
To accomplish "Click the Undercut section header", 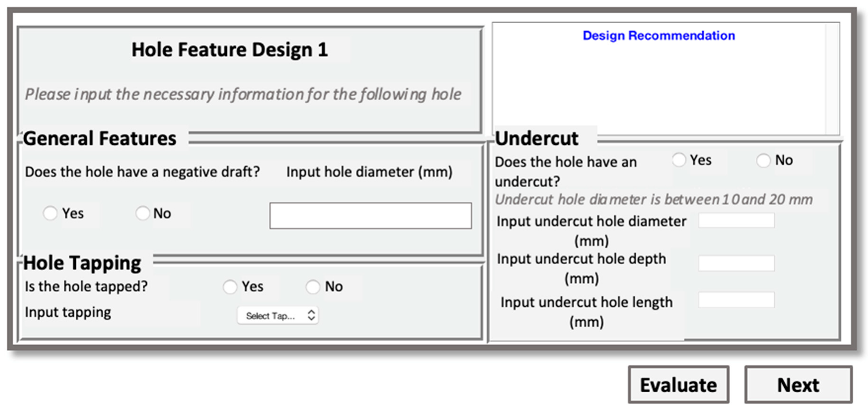I will tap(537, 139).
